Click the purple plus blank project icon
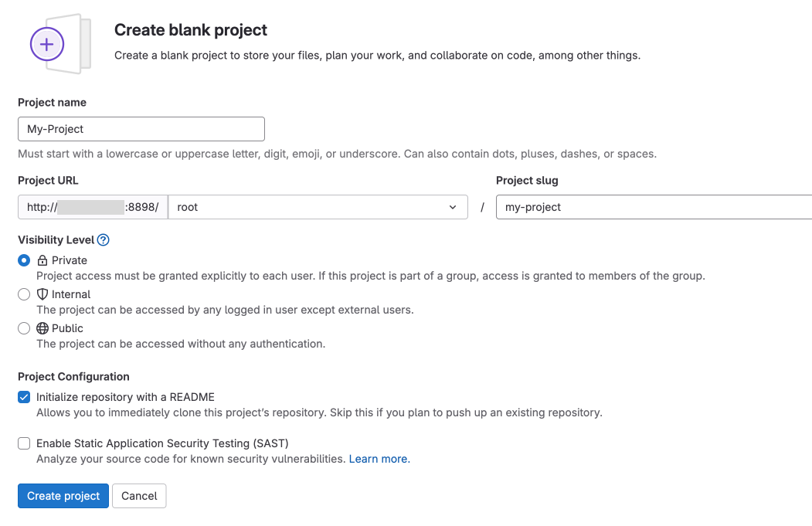 coord(47,44)
